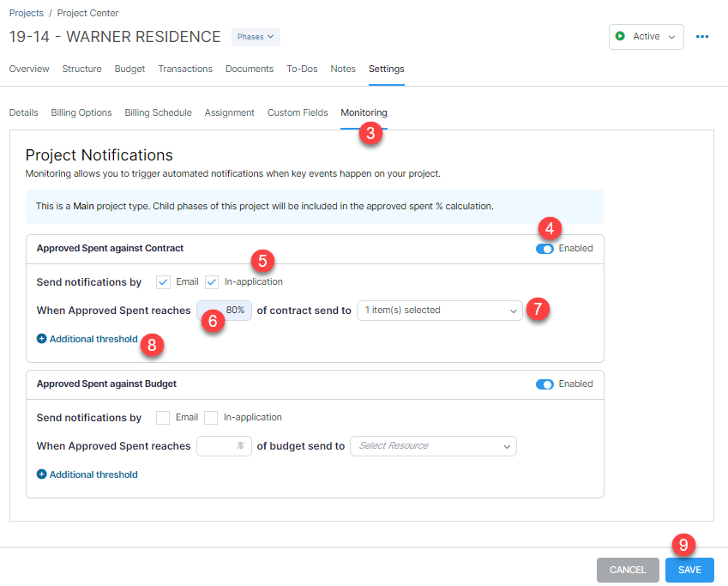This screenshot has height=586, width=728.
Task: Follow the Projects breadcrumb link
Action: [x=27, y=13]
